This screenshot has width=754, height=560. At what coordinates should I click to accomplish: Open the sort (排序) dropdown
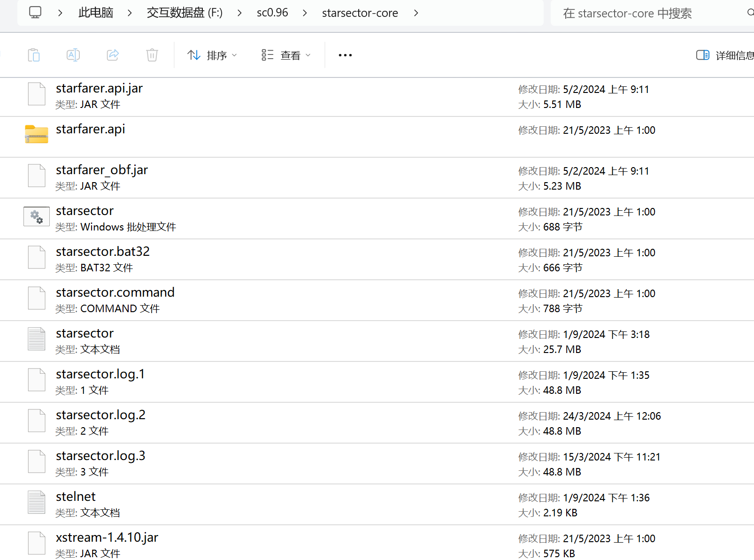[212, 55]
